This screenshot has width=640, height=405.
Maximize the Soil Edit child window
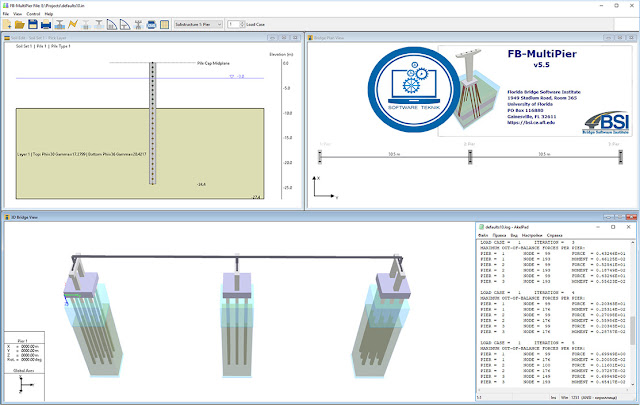point(284,38)
